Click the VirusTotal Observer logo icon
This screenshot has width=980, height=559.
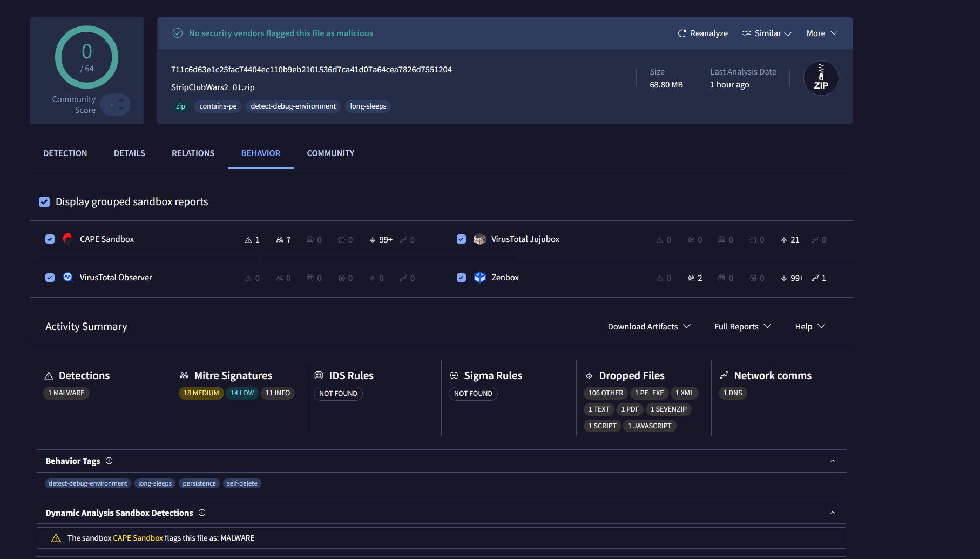tap(68, 278)
